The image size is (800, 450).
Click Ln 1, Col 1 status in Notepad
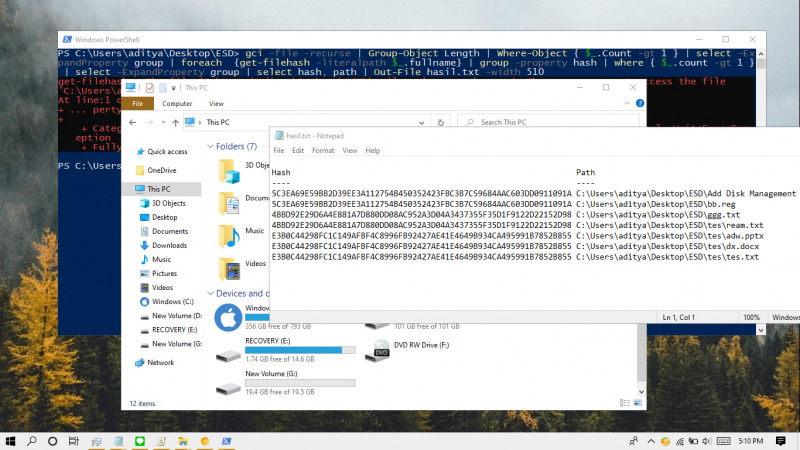pos(679,317)
